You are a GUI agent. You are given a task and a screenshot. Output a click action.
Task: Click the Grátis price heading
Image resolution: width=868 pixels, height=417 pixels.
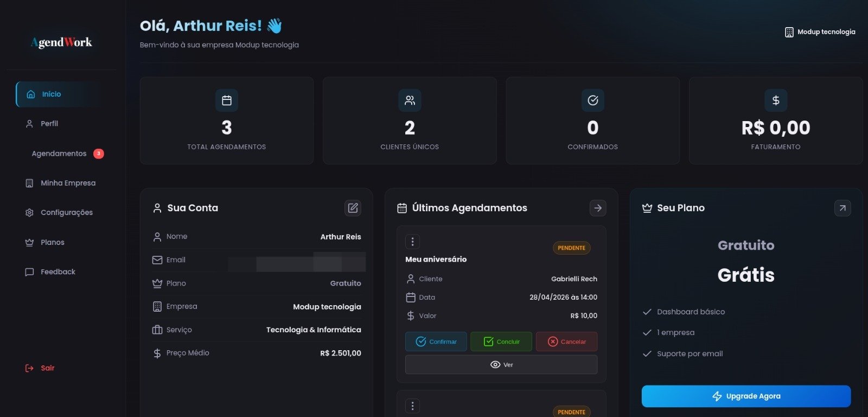(746, 275)
